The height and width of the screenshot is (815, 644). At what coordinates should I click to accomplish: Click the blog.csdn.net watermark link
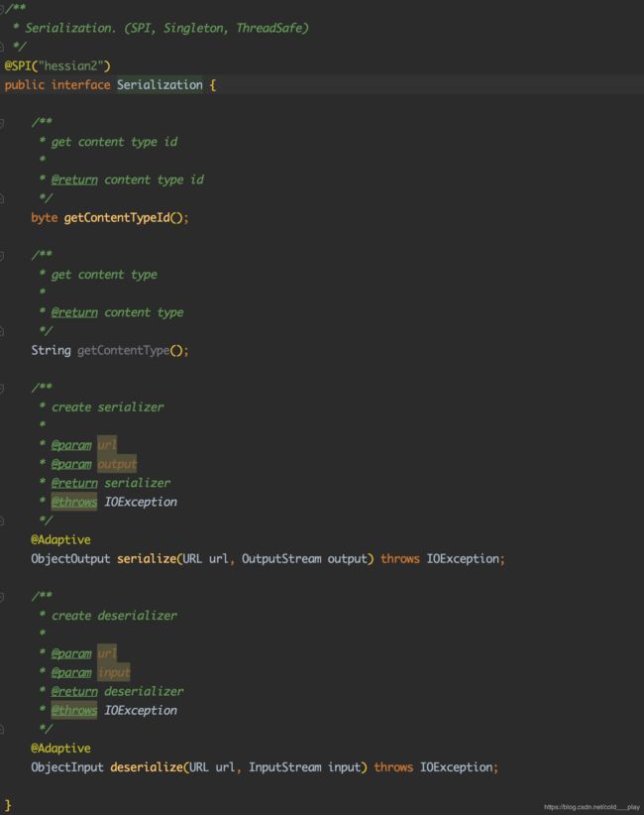[x=591, y=807]
